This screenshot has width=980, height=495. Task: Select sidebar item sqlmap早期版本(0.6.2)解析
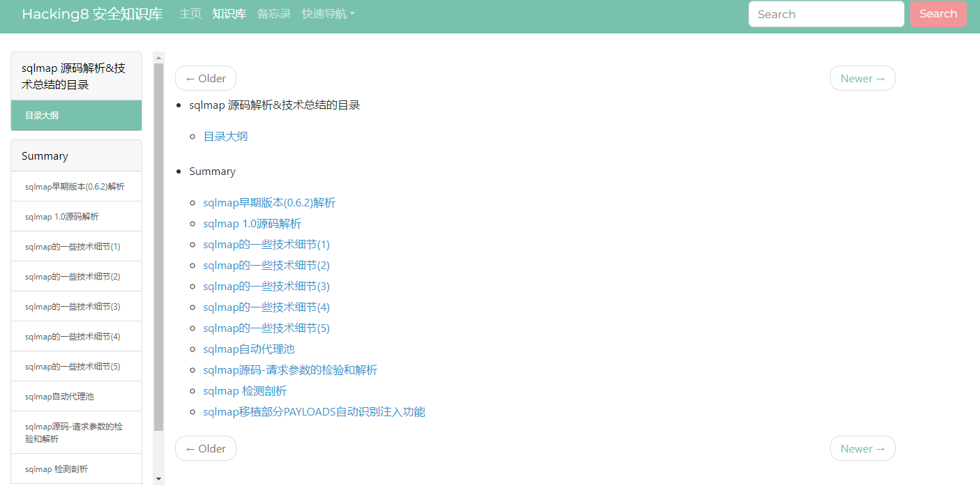tap(76, 186)
